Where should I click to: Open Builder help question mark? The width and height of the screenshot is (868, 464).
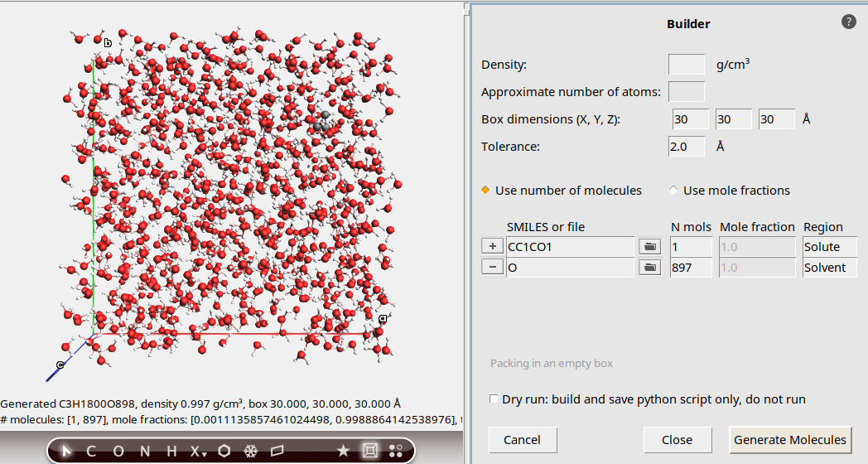click(849, 22)
